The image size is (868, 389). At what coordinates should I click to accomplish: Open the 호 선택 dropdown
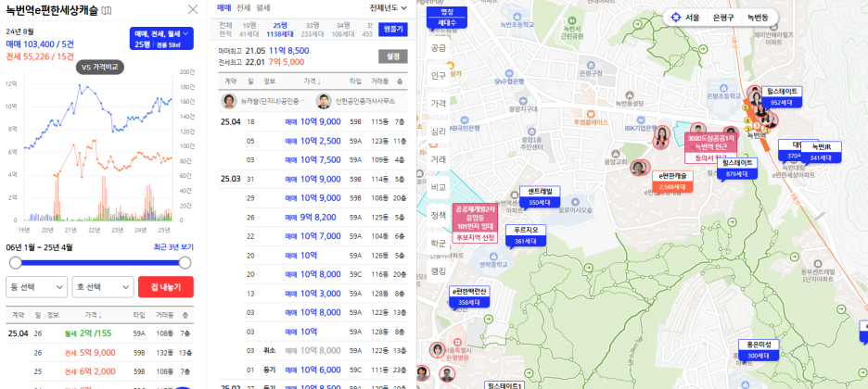(x=103, y=287)
